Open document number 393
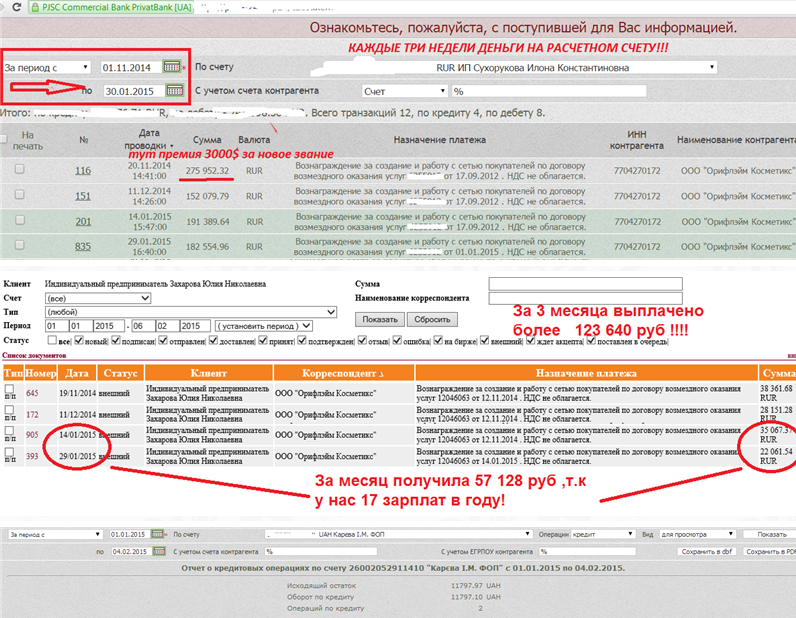The width and height of the screenshot is (796, 618). pyautogui.click(x=32, y=456)
